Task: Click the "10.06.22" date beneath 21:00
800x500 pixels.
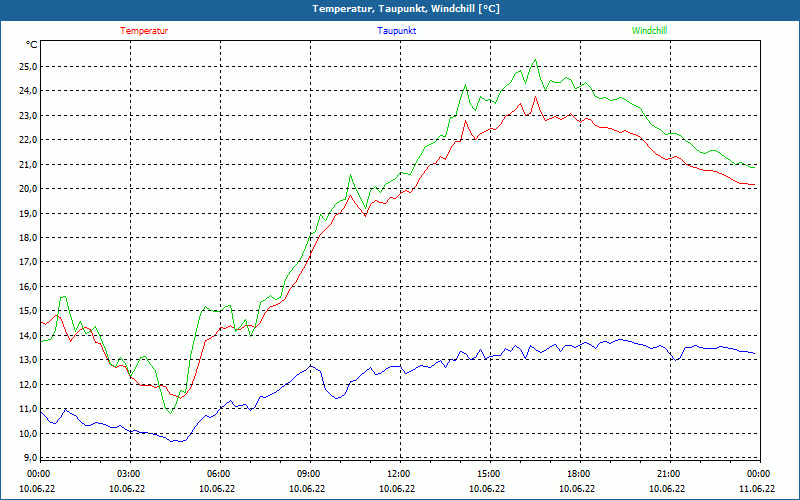Action: click(668, 488)
